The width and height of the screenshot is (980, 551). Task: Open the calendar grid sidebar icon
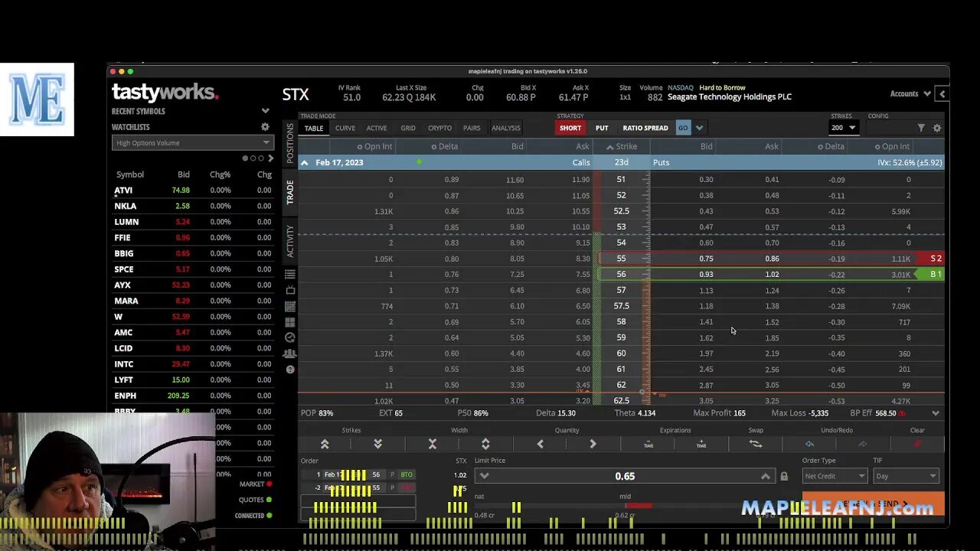290,306
